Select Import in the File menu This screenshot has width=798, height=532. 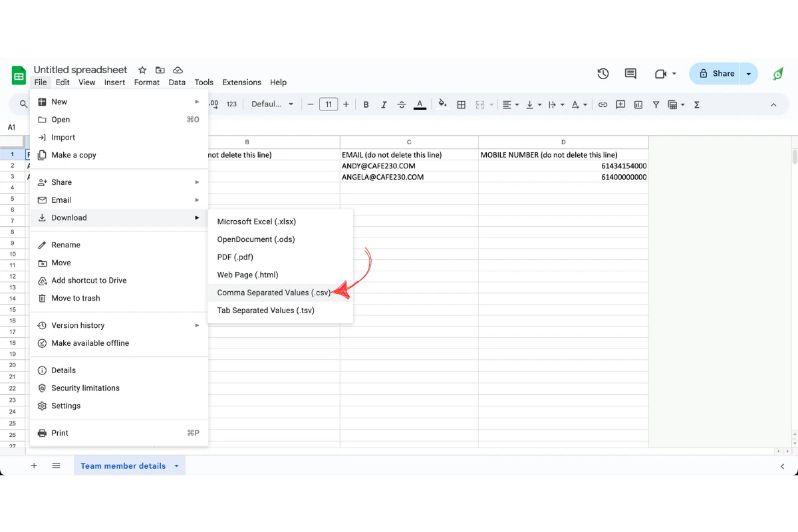pyautogui.click(x=119, y=138)
